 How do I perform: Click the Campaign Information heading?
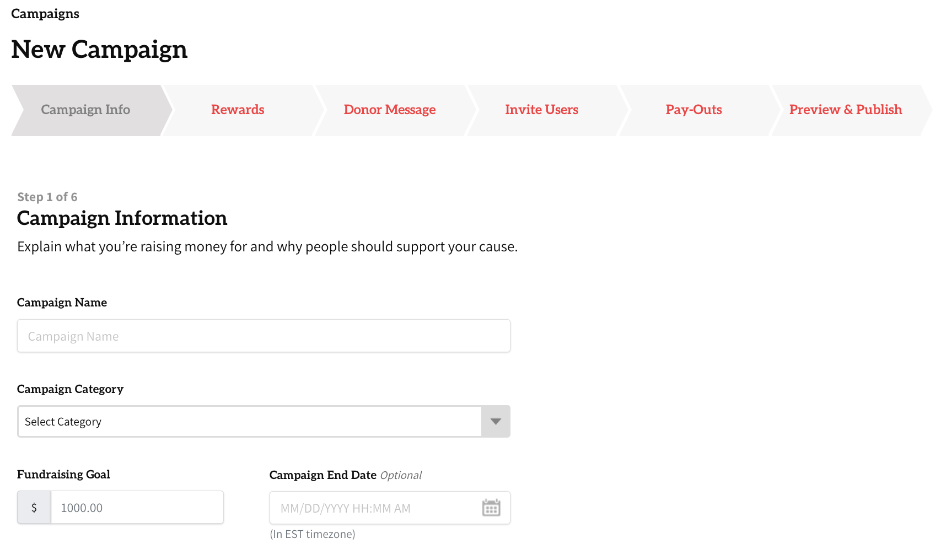(x=122, y=218)
